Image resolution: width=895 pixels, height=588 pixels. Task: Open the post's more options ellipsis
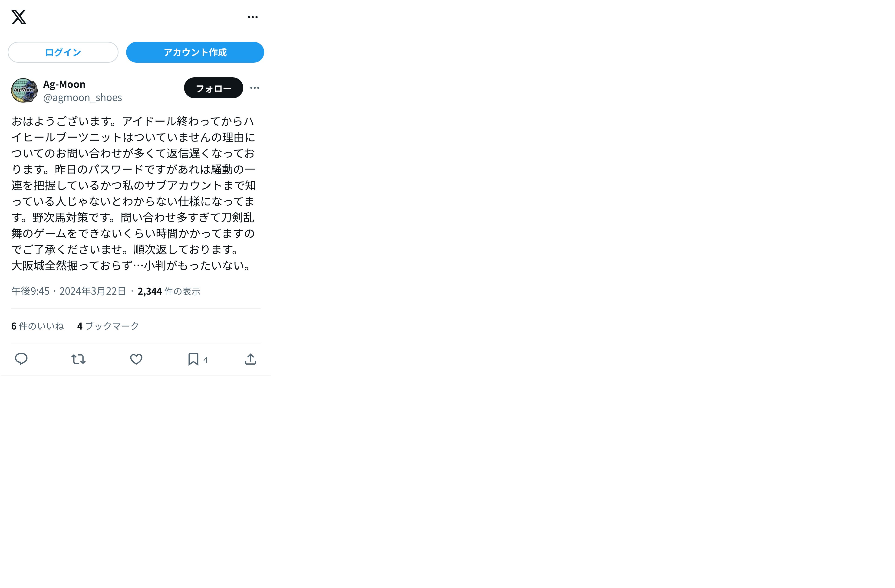pyautogui.click(x=255, y=88)
